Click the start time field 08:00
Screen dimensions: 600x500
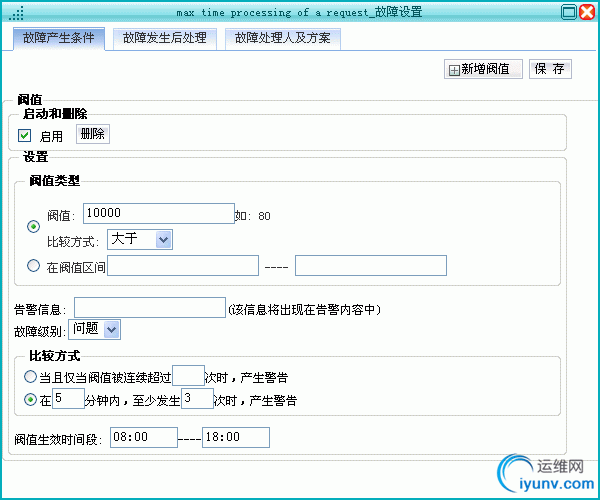click(x=144, y=438)
